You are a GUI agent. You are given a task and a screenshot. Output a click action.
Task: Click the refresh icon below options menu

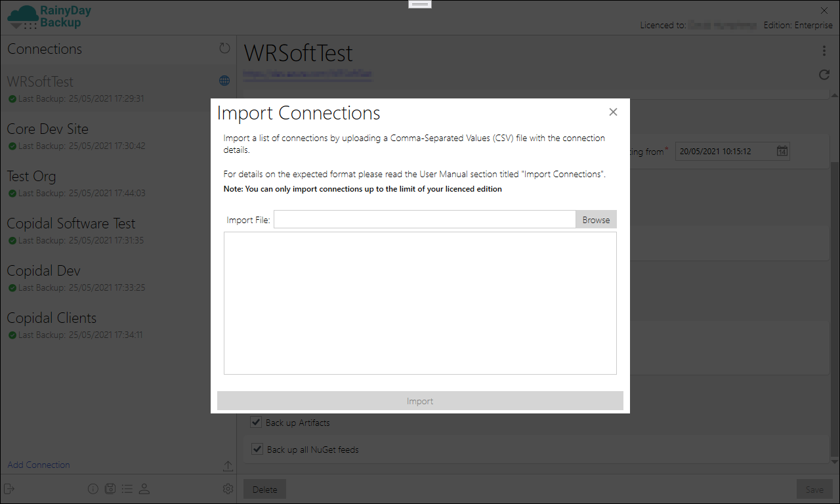tap(824, 75)
